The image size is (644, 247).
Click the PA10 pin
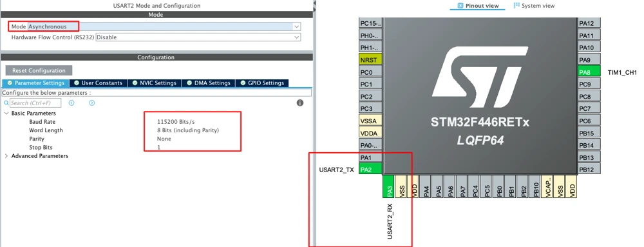tap(589, 48)
